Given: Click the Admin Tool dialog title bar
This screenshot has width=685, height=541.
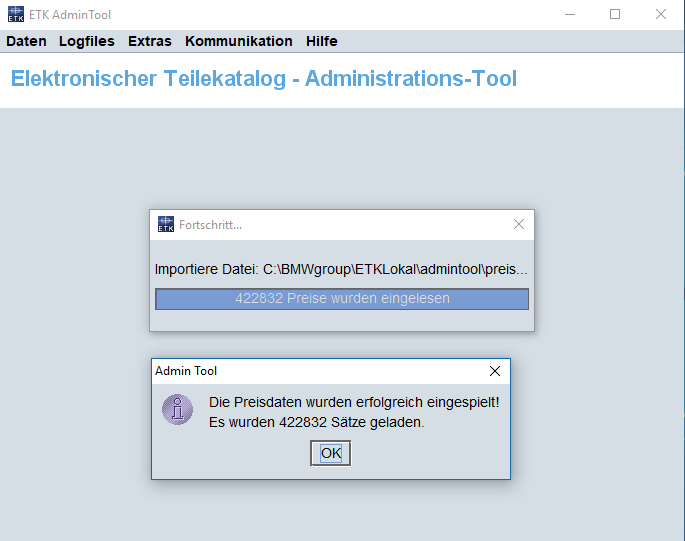Looking at the screenshot, I should click(320, 371).
